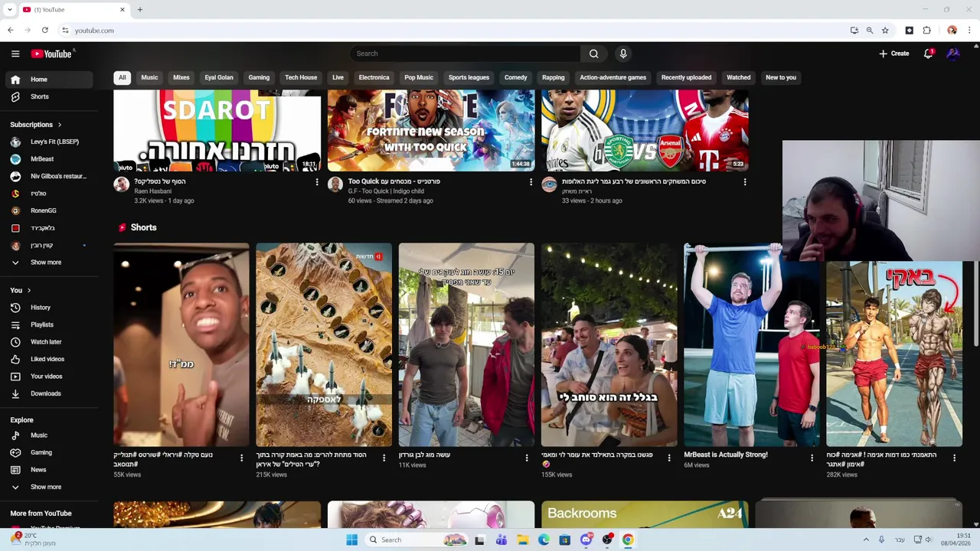This screenshot has width=980, height=551.
Task: Open options for Too Quick Fortnite video
Action: click(531, 182)
